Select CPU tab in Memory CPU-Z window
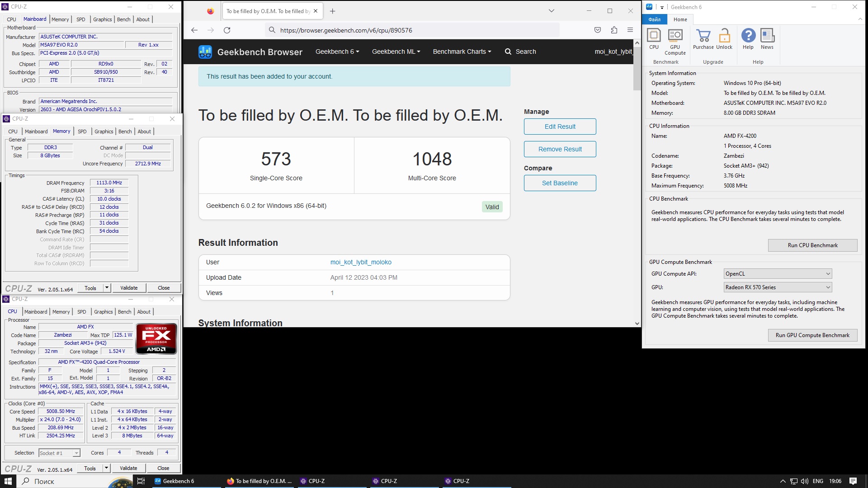This screenshot has height=488, width=868. (13, 131)
